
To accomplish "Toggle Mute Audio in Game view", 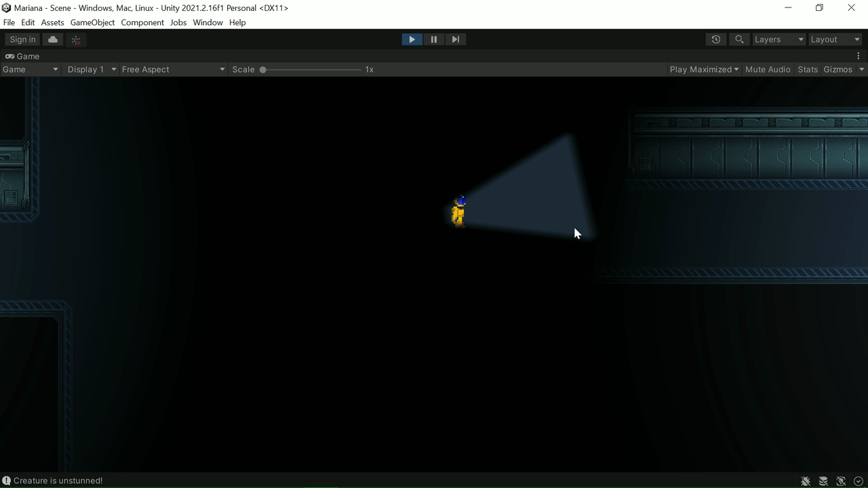I will (x=768, y=69).
